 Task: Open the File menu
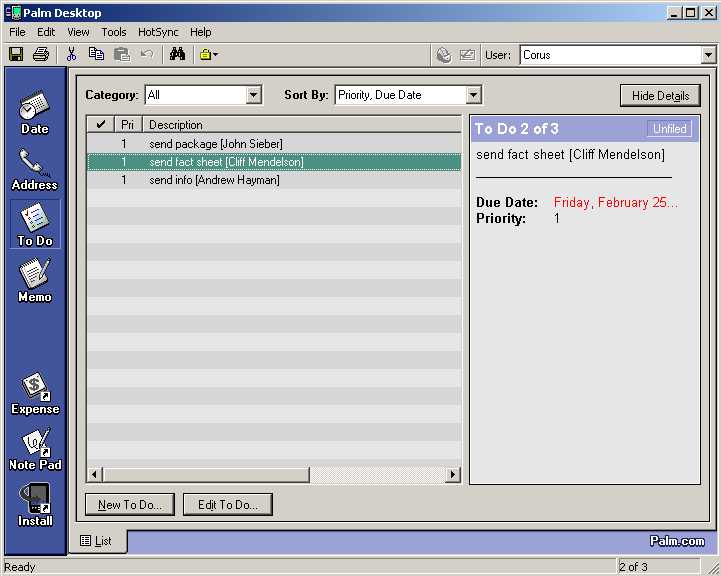click(17, 32)
